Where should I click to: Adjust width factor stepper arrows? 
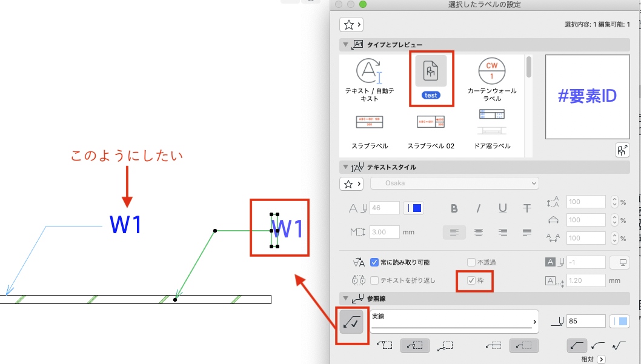(x=614, y=220)
